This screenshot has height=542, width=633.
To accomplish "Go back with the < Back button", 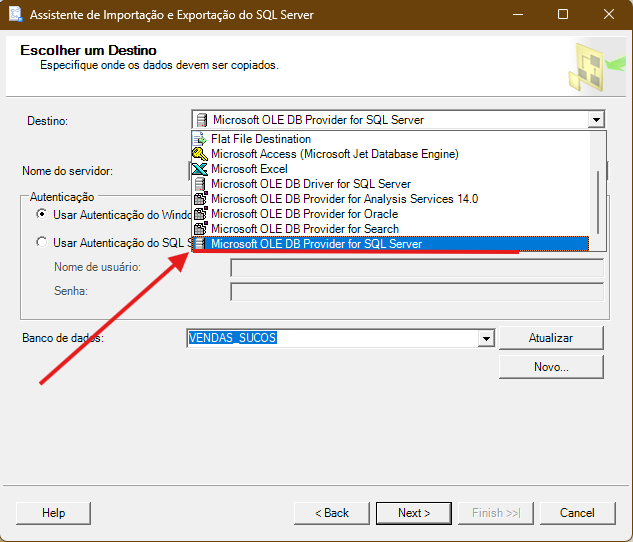I will (331, 513).
